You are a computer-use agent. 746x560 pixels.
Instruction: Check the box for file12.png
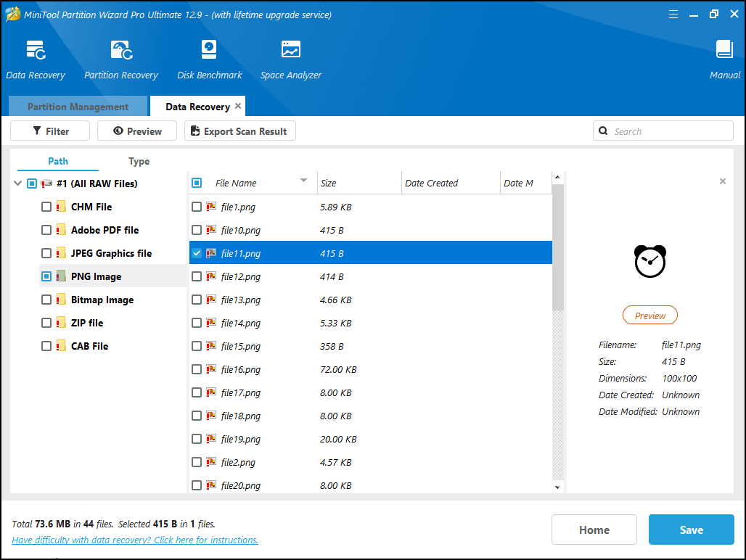pos(197,276)
